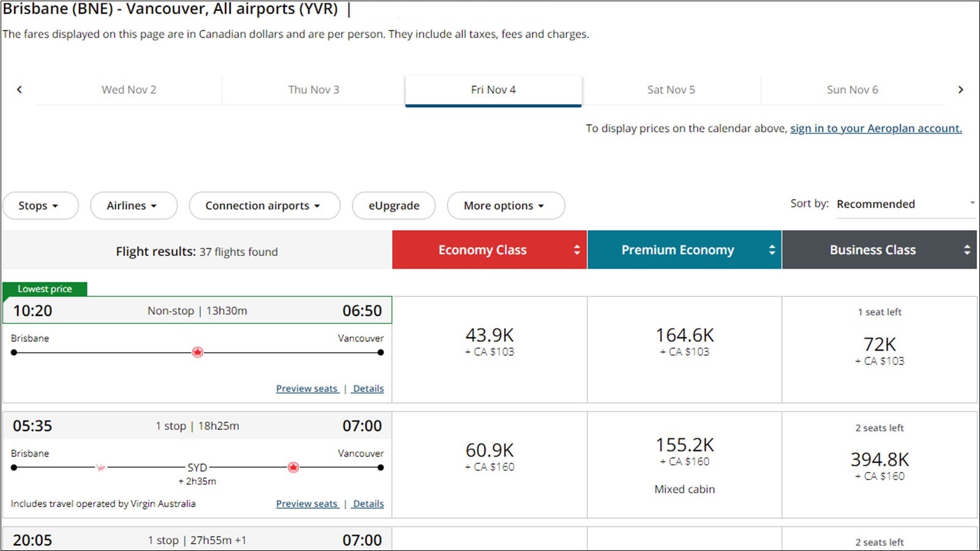The image size is (980, 551).
Task: Click the 'Mixed cabin' label
Action: [684, 489]
